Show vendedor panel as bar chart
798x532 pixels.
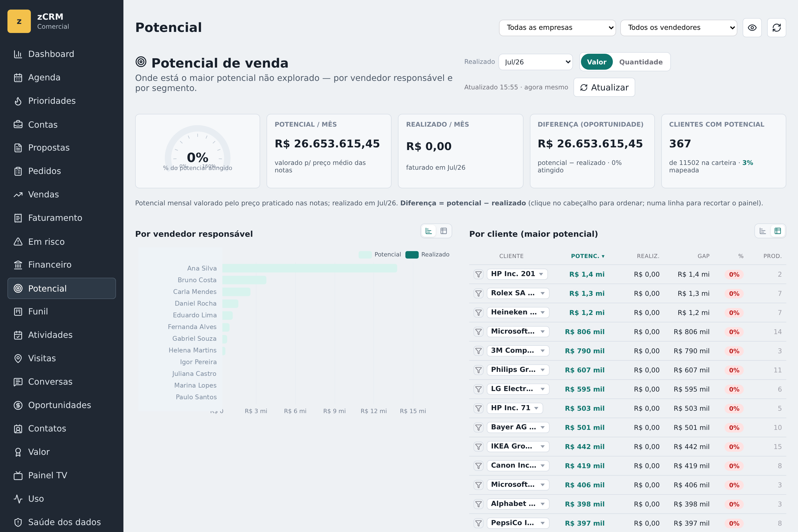click(x=429, y=231)
